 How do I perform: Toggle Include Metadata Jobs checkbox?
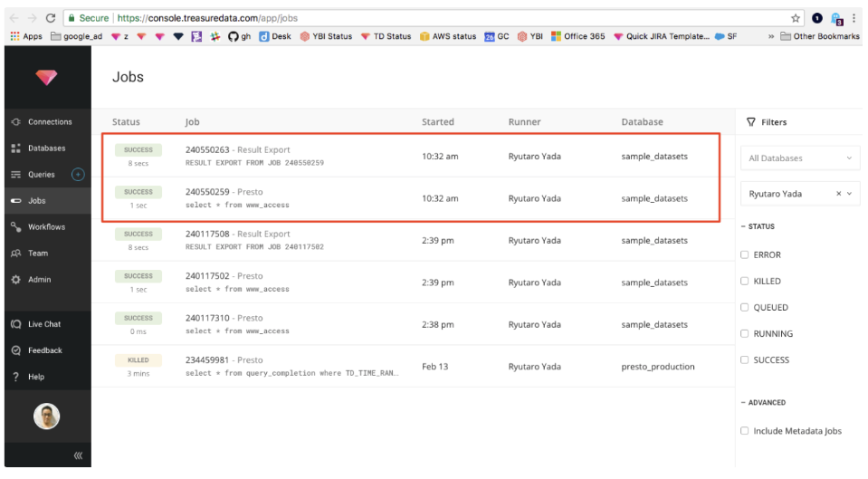(745, 431)
